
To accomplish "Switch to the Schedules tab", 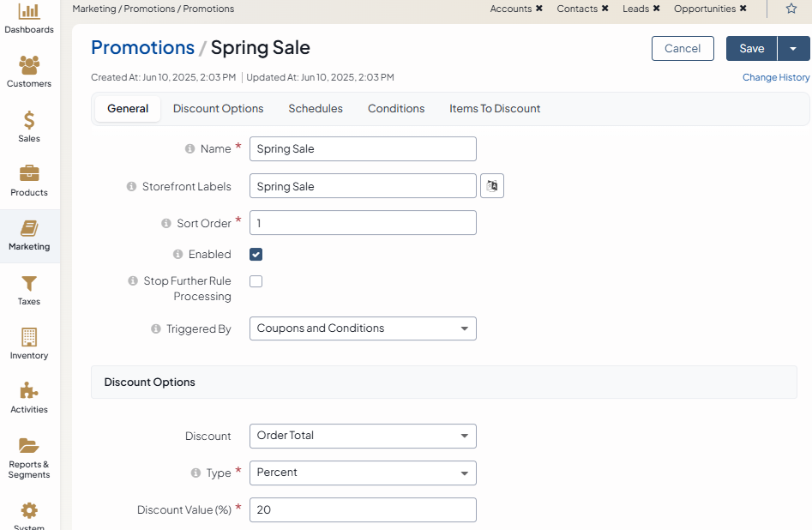I will 316,109.
